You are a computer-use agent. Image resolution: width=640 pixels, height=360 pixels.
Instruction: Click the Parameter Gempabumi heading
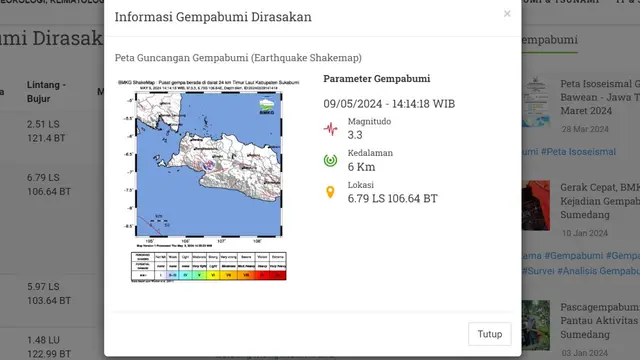click(377, 78)
